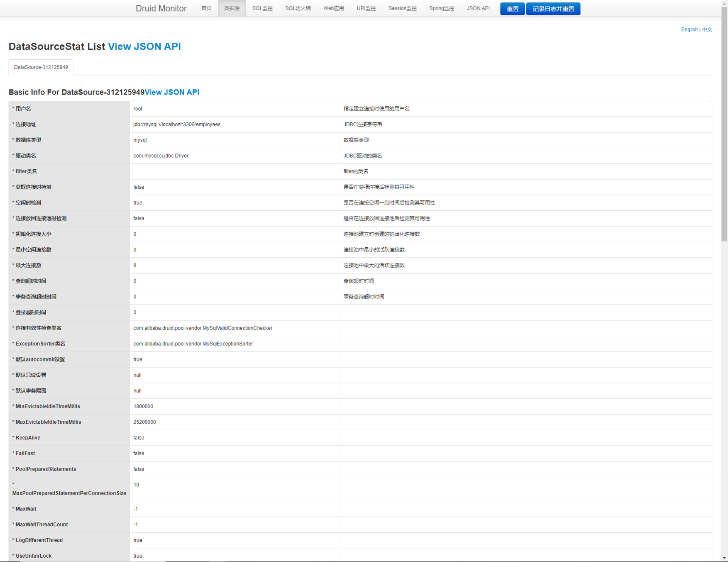The image size is (728, 562).
Task: Open SQL防火墙 in navigation bar
Action: coord(298,8)
